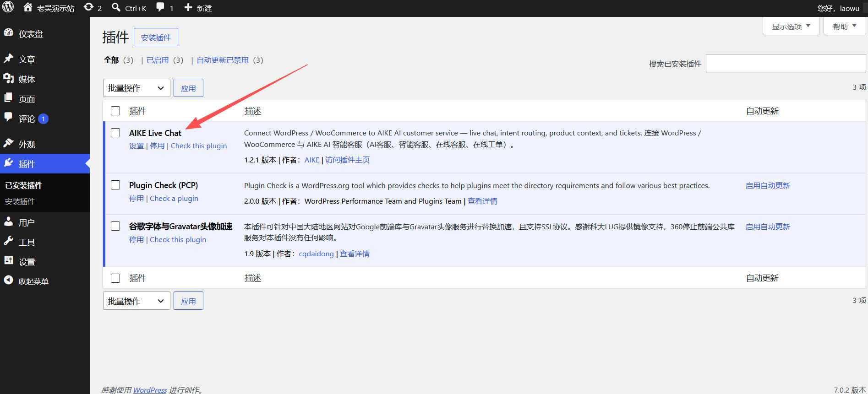The height and width of the screenshot is (394, 868).
Task: Open the cqdaidong author link
Action: pos(317,254)
